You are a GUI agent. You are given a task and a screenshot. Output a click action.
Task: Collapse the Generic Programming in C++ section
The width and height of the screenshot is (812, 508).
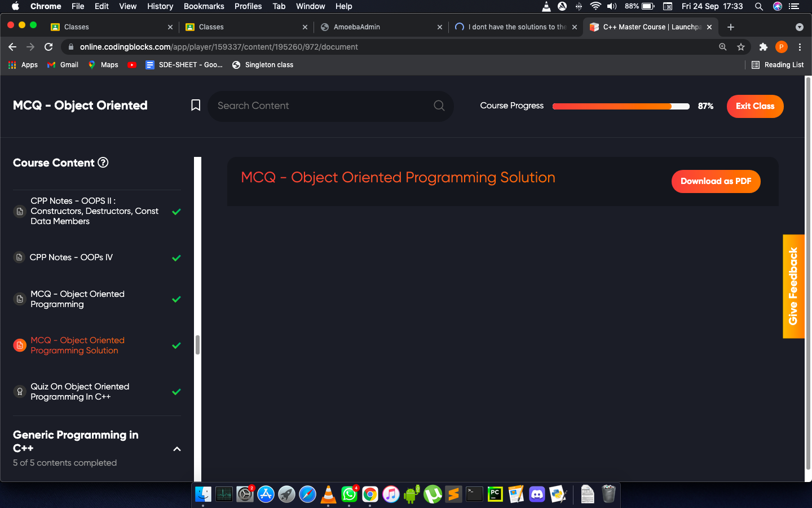[x=176, y=449]
